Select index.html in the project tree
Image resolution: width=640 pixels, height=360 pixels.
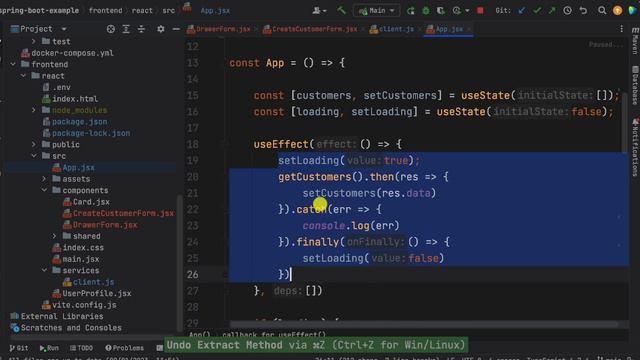[x=75, y=98]
